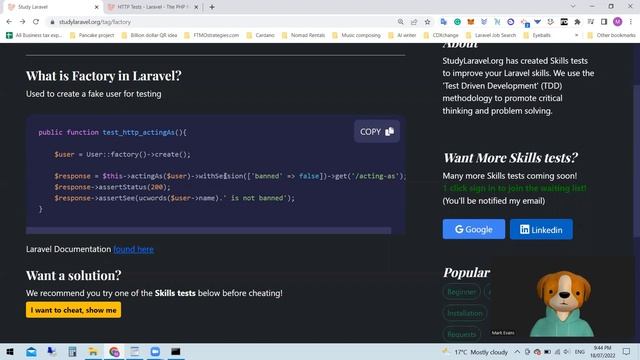640x360 pixels.
Task: Click 'I want to cheat, show me'
Action: (73, 310)
